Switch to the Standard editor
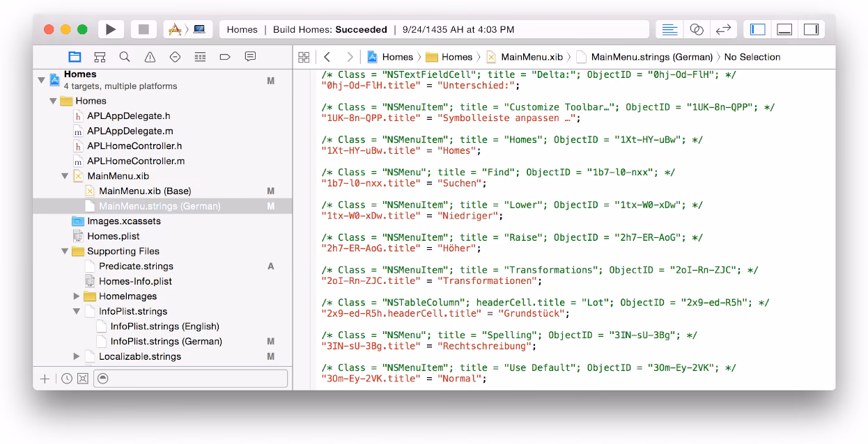The height and width of the screenshot is (444, 868). point(669,29)
